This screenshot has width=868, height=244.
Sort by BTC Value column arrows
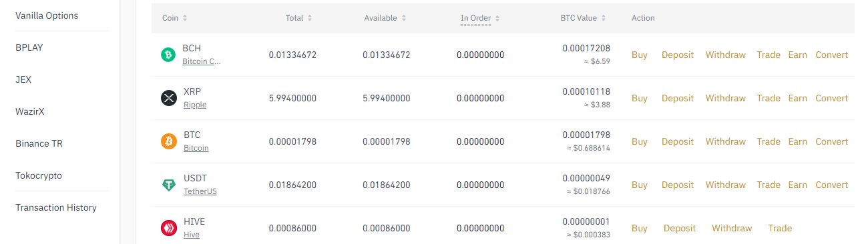[x=604, y=18]
